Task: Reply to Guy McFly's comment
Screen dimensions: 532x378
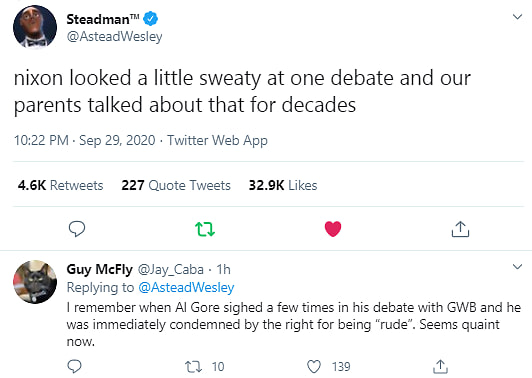Action: coord(74,366)
